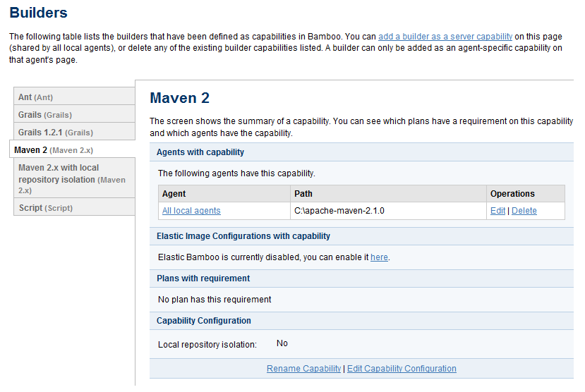This screenshot has height=392, width=585.
Task: Click the Agents with capability section header
Action: 361,152
